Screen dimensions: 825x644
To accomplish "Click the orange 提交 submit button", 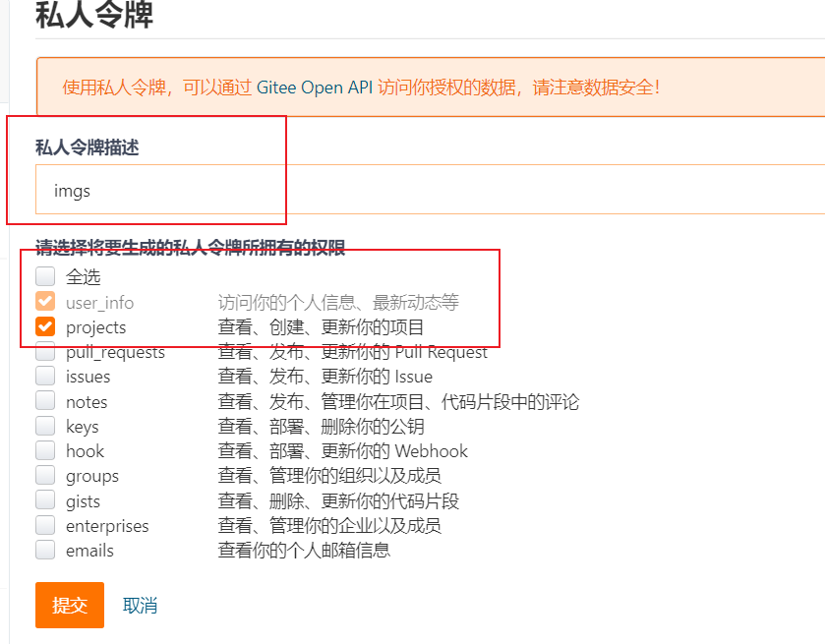I will tap(70, 605).
